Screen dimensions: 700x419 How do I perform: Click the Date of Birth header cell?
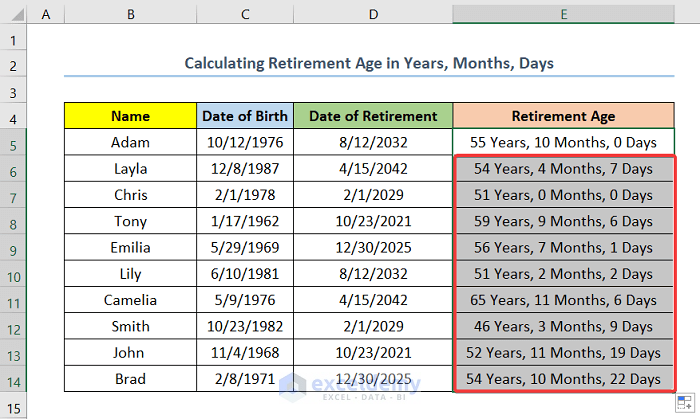click(245, 116)
